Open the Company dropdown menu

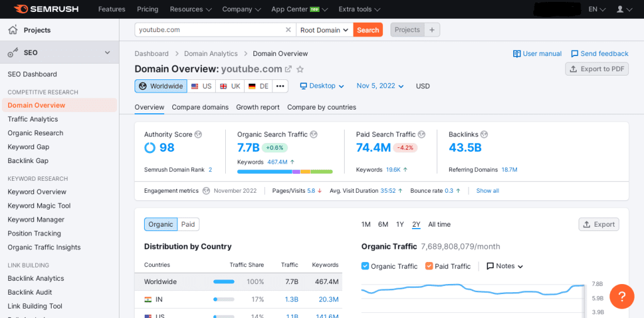[241, 9]
